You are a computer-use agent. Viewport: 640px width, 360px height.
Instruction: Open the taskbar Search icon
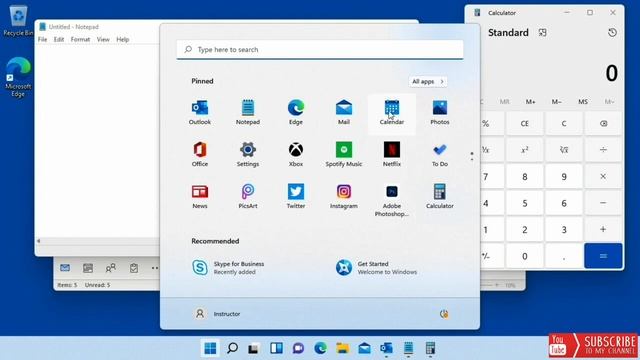tap(232, 348)
